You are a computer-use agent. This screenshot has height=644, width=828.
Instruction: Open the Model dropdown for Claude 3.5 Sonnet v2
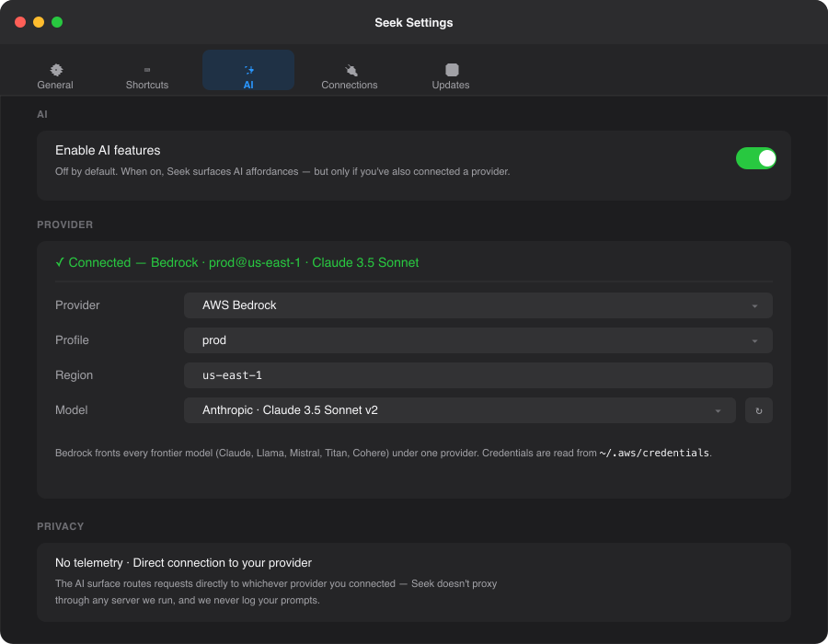(459, 410)
